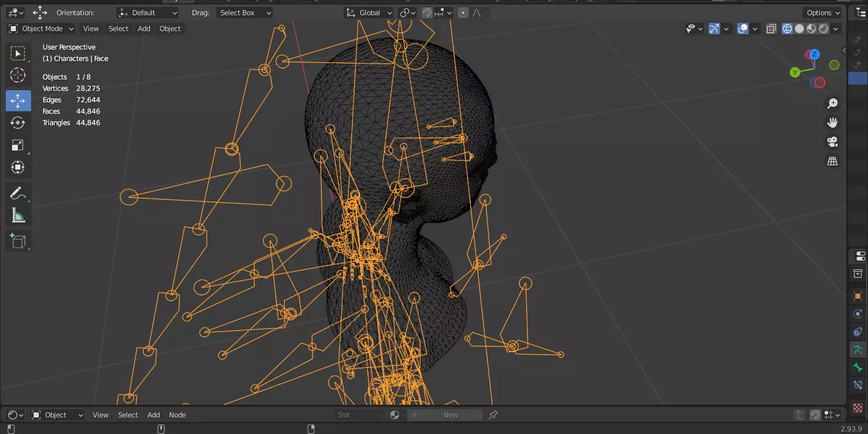This screenshot has height=434, width=868.
Task: Toggle show gizmos button
Action: coord(714,29)
